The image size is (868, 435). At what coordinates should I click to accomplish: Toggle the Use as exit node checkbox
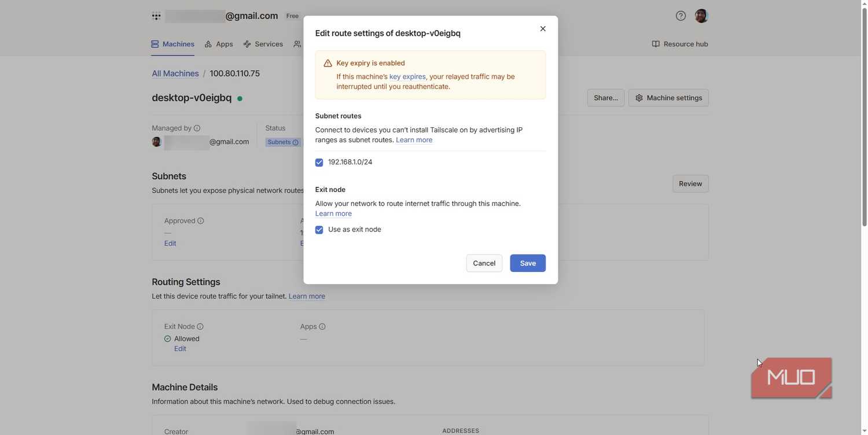pos(319,230)
